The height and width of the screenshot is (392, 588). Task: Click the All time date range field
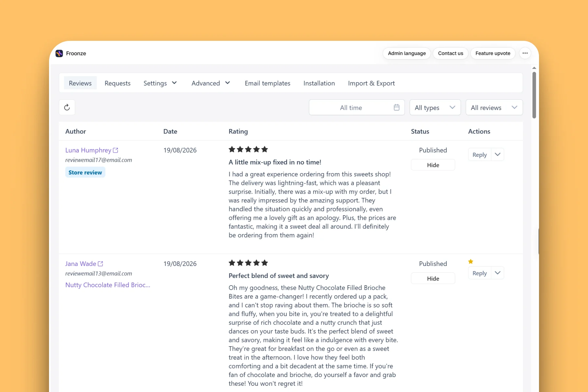[357, 107]
